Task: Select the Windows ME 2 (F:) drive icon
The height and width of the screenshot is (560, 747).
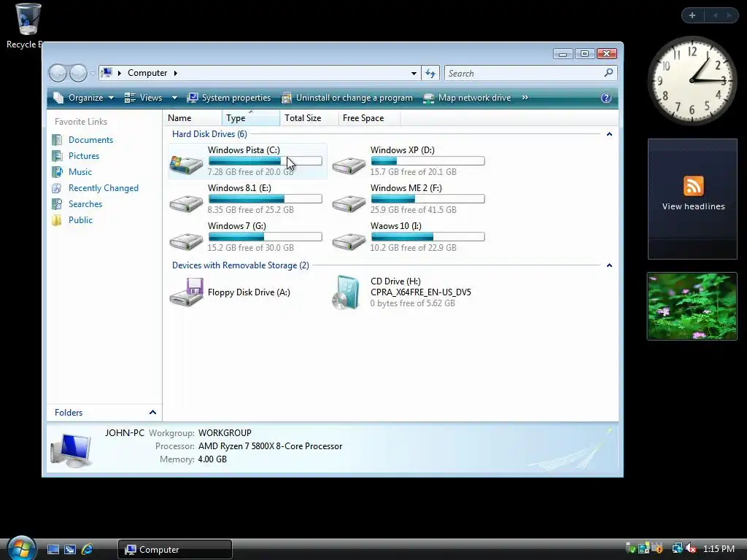Action: coord(349,203)
